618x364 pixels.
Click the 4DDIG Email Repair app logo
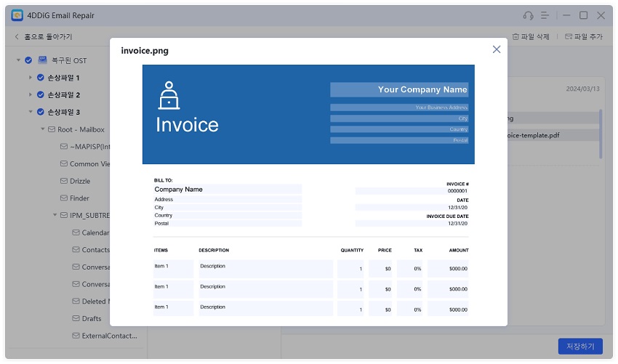[17, 15]
